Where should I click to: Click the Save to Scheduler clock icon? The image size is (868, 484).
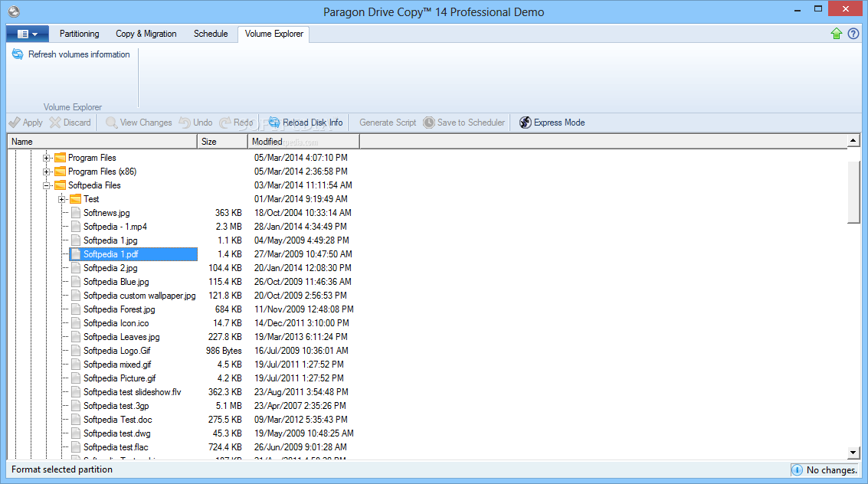pos(428,123)
